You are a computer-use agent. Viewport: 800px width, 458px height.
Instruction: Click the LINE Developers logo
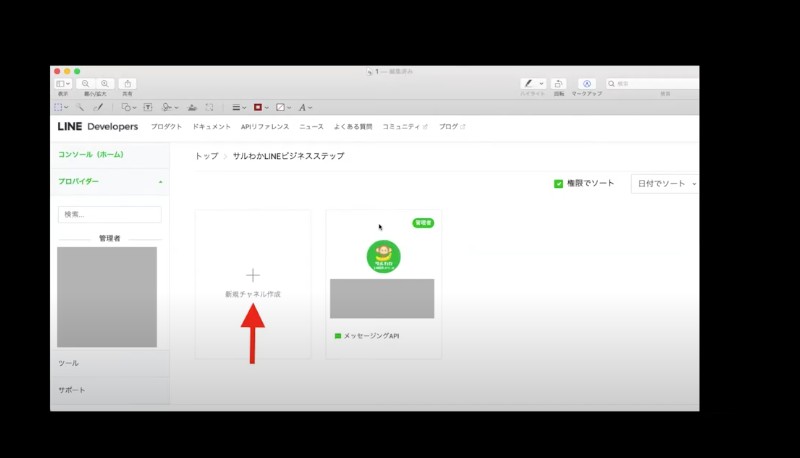tap(97, 126)
